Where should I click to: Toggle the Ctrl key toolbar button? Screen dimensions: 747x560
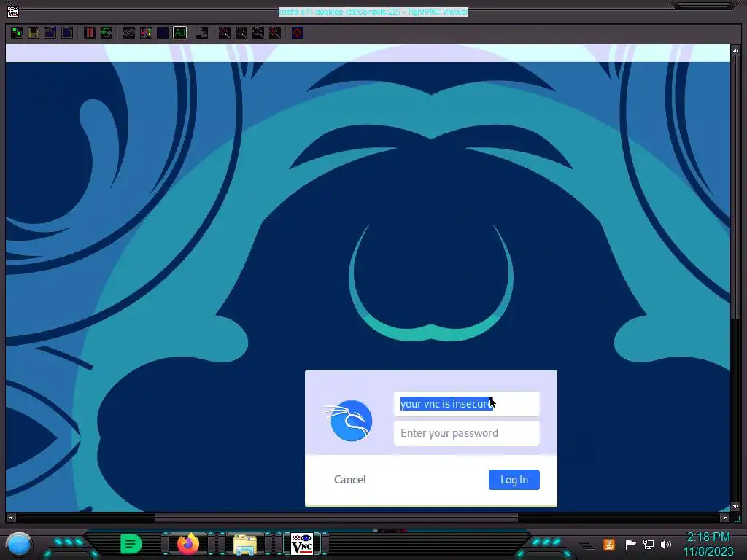(x=163, y=33)
